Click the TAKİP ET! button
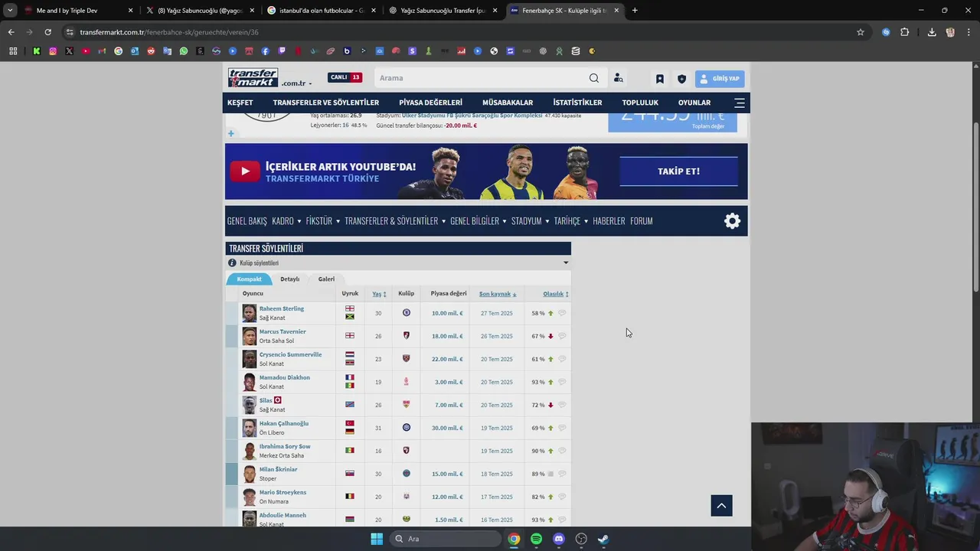The height and width of the screenshot is (551, 980). point(678,171)
